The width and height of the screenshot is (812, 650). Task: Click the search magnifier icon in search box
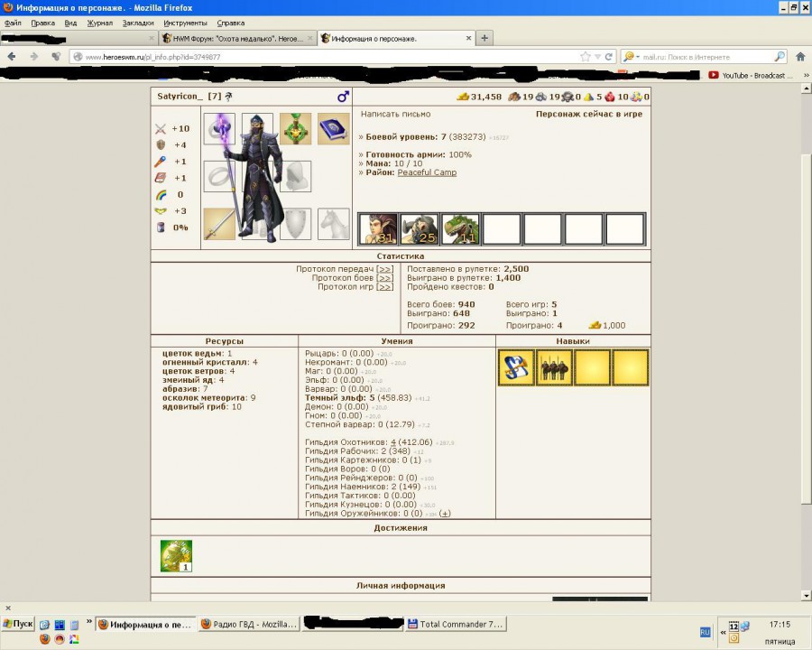780,57
